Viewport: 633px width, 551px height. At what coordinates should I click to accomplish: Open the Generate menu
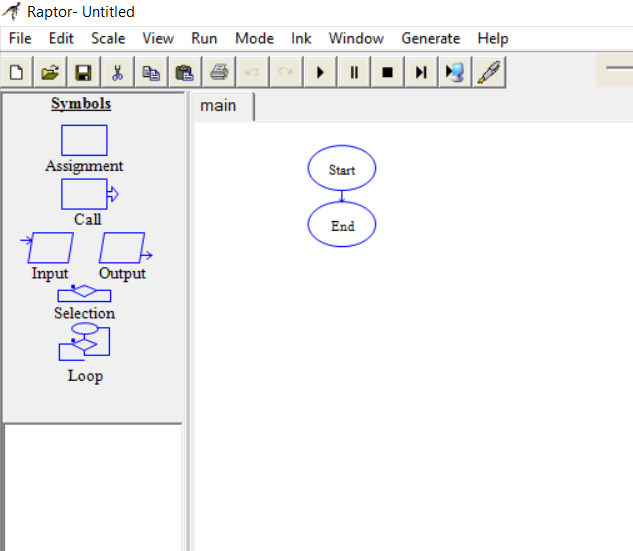[x=431, y=39]
